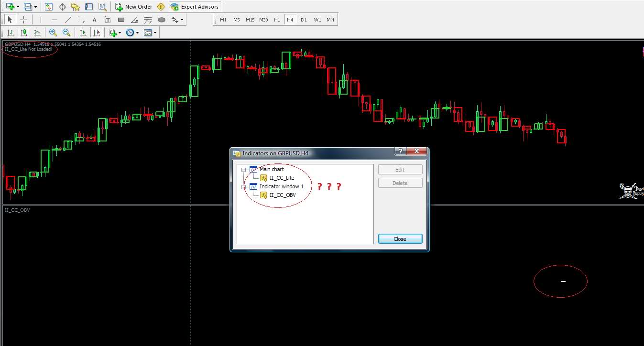The image size is (644, 346).
Task: Switch to H1 timeframe
Action: coord(277,20)
